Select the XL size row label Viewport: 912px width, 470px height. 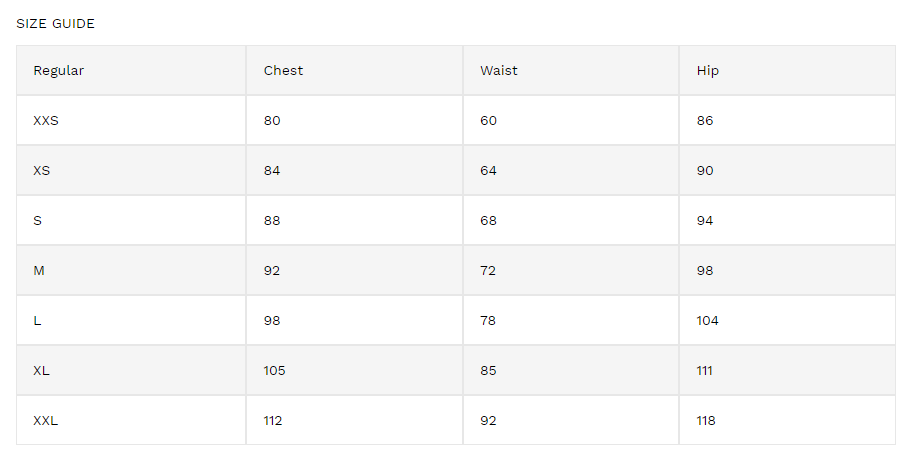[x=41, y=371]
